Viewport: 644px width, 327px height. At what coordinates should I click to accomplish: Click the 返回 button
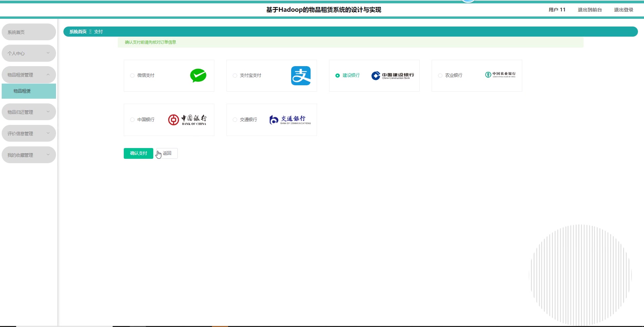(x=167, y=153)
